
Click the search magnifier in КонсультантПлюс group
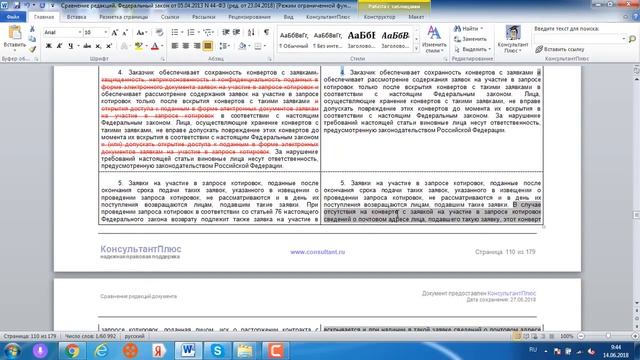(632, 39)
